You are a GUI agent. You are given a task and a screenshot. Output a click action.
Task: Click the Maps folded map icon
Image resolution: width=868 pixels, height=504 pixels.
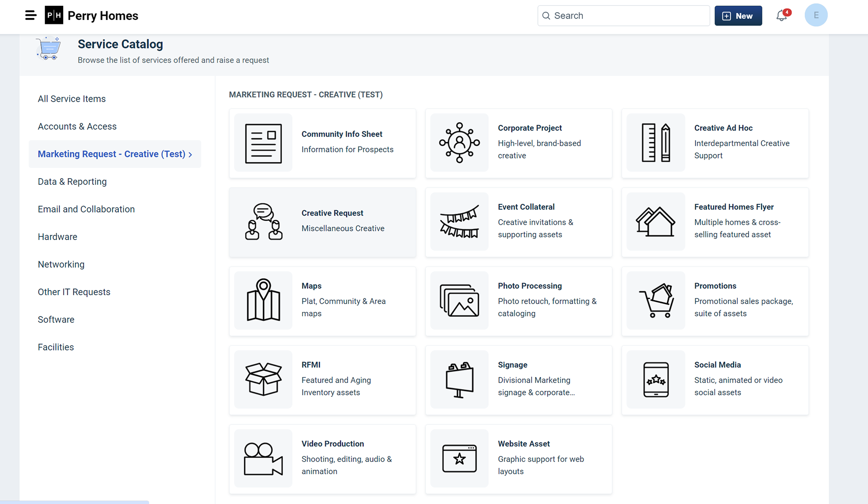(x=263, y=300)
